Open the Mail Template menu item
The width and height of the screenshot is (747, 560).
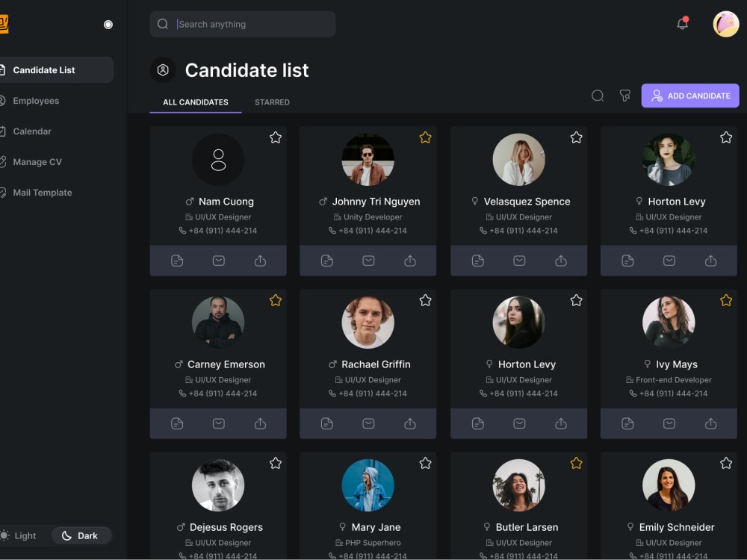coord(42,193)
